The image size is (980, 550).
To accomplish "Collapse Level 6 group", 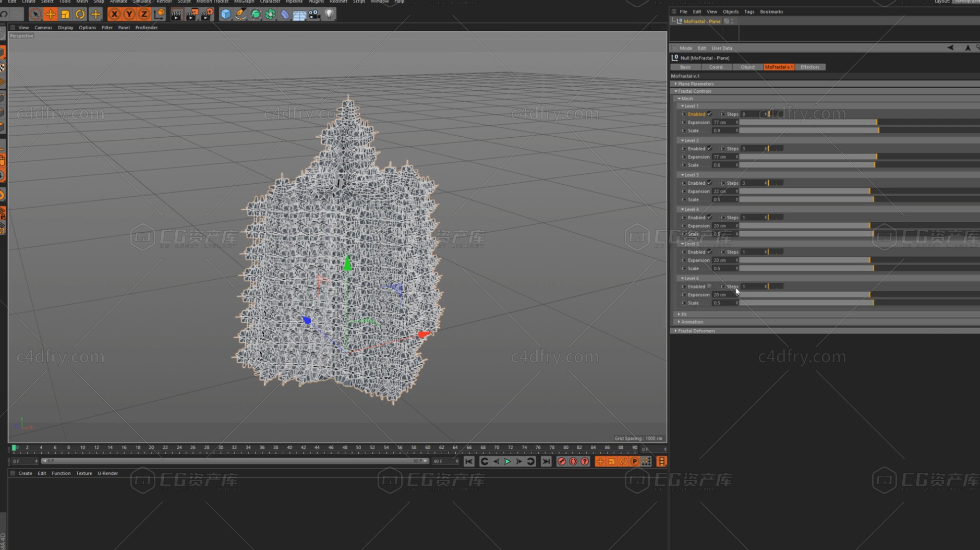I will tap(682, 278).
